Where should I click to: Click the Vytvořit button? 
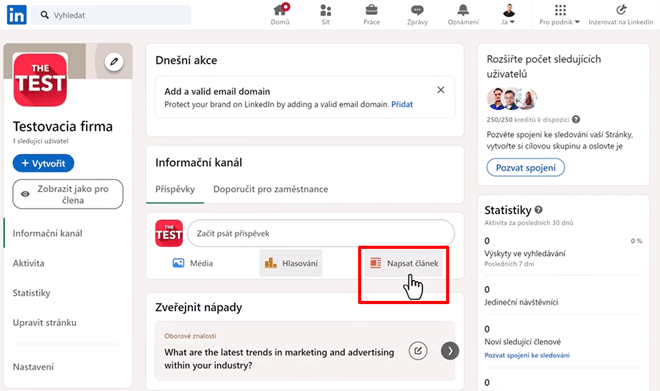click(x=43, y=163)
